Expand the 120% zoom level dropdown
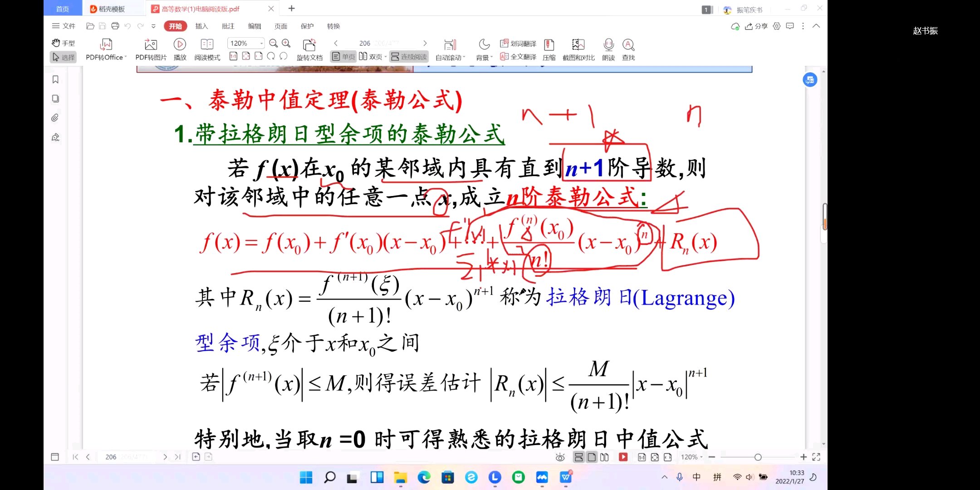980x490 pixels. click(262, 43)
